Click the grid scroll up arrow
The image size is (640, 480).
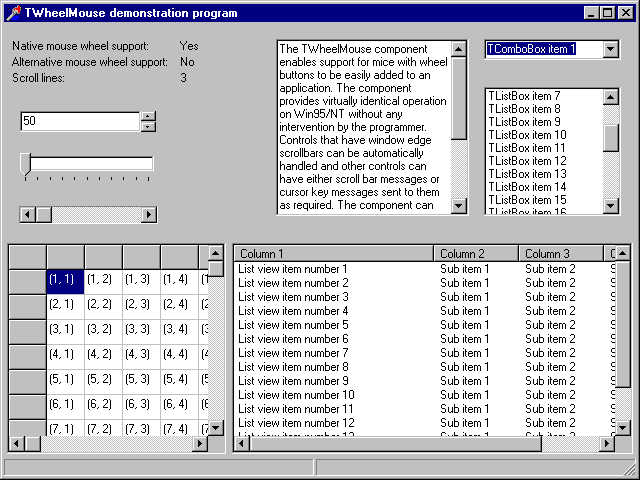coord(216,254)
